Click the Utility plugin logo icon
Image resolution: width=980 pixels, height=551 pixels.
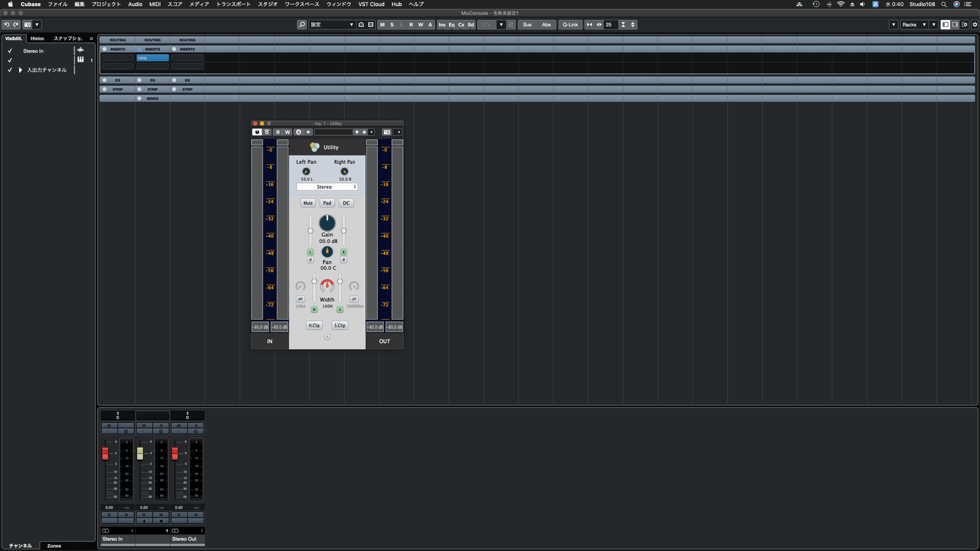click(315, 147)
